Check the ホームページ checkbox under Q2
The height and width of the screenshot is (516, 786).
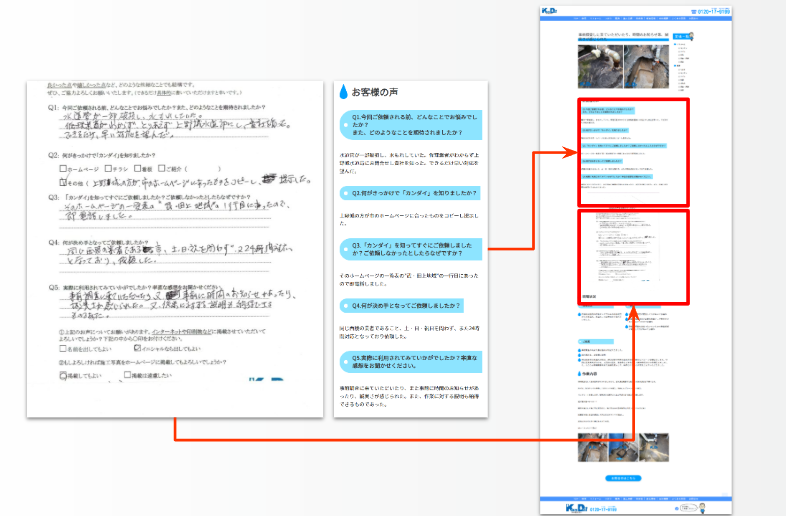coord(65,168)
